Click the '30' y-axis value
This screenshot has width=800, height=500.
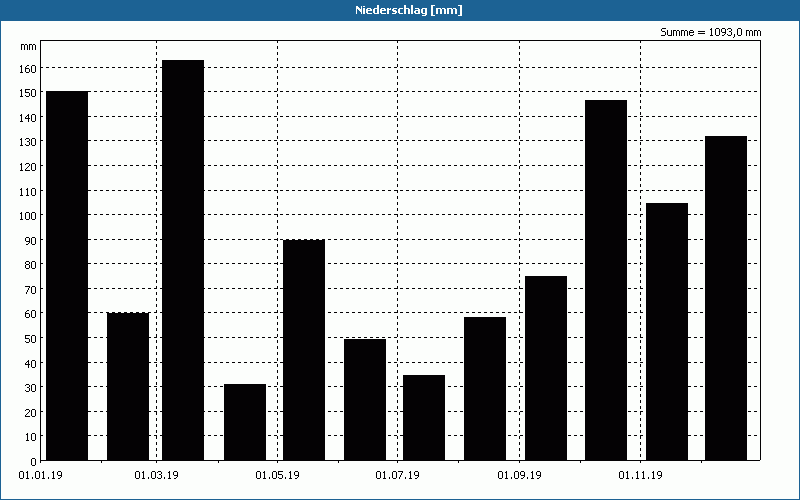click(x=31, y=388)
